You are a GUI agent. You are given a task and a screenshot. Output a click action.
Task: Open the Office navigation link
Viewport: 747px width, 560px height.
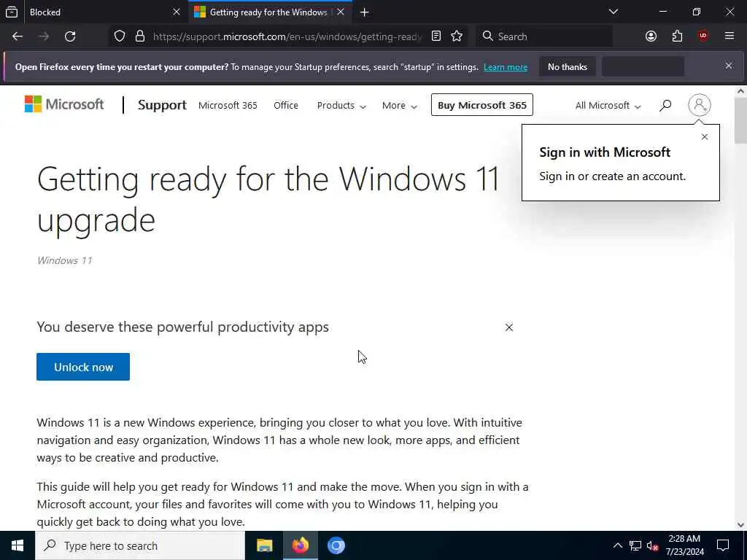tap(286, 106)
